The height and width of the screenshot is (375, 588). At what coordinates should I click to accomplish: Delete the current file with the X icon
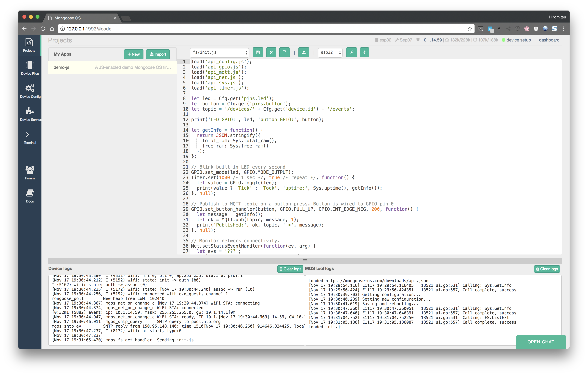click(271, 52)
